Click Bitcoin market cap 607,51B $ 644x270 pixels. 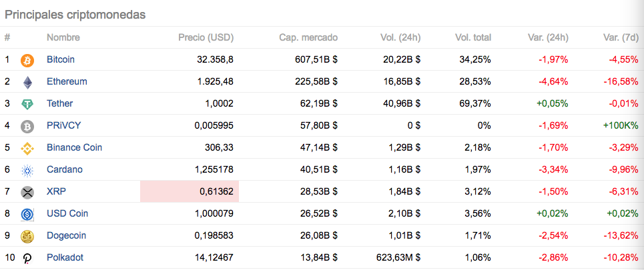click(316, 59)
